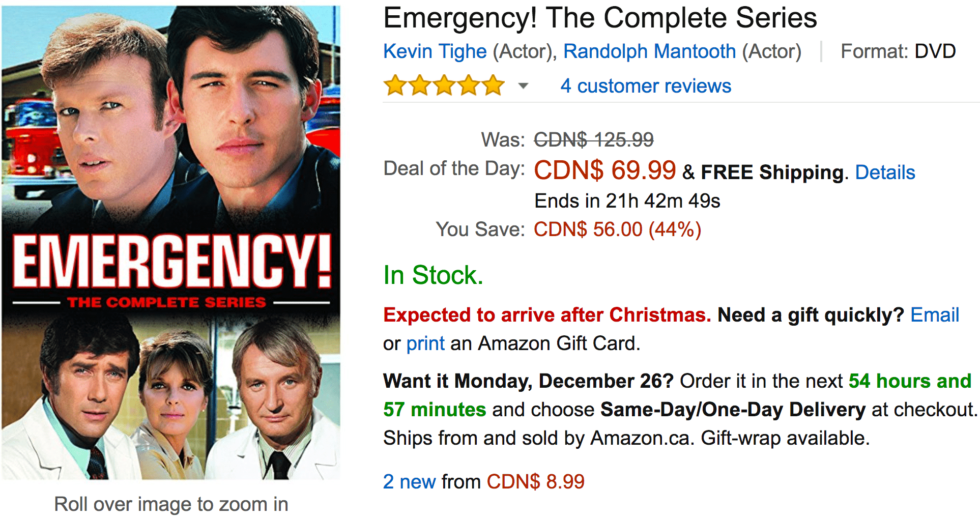This screenshot has height=518, width=980.
Task: Click the fifth gold rating star
Action: (x=493, y=85)
